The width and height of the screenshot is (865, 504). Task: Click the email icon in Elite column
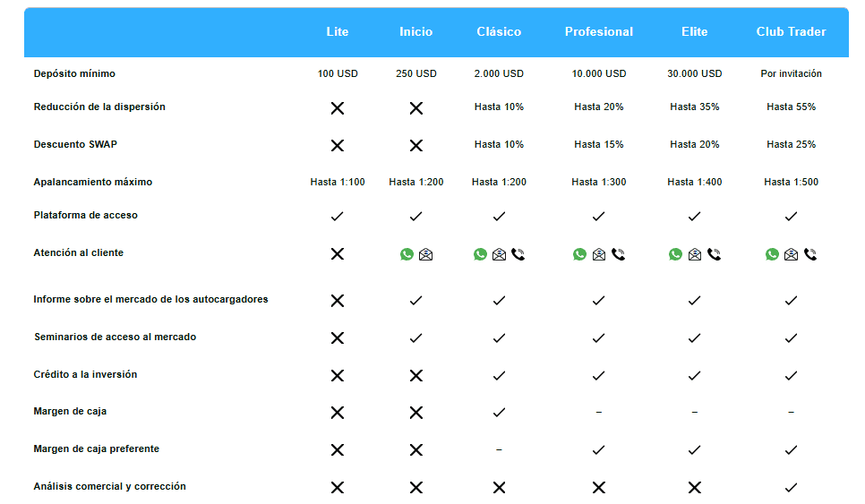pos(695,254)
